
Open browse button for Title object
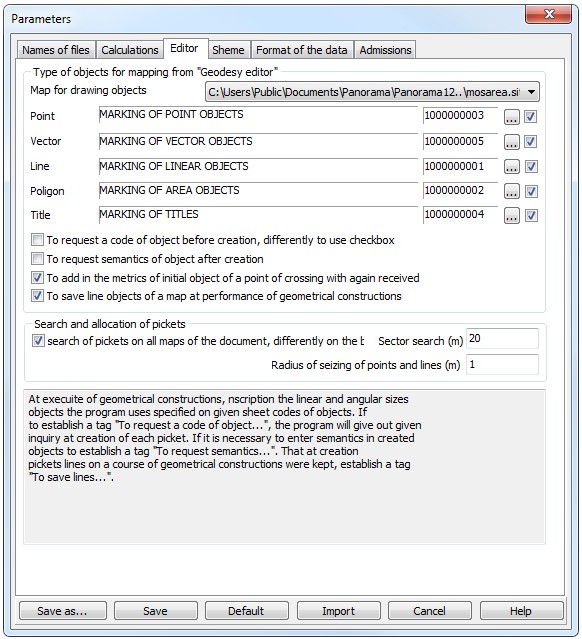511,216
